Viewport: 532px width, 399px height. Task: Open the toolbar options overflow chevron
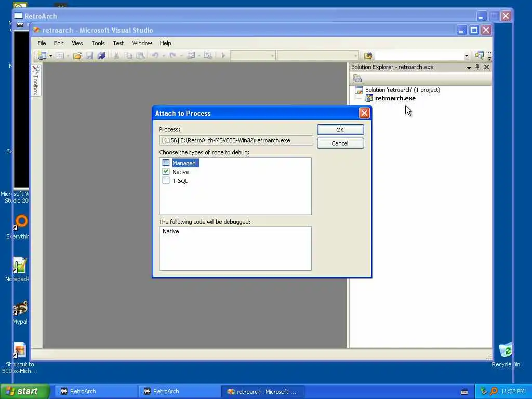click(x=489, y=56)
